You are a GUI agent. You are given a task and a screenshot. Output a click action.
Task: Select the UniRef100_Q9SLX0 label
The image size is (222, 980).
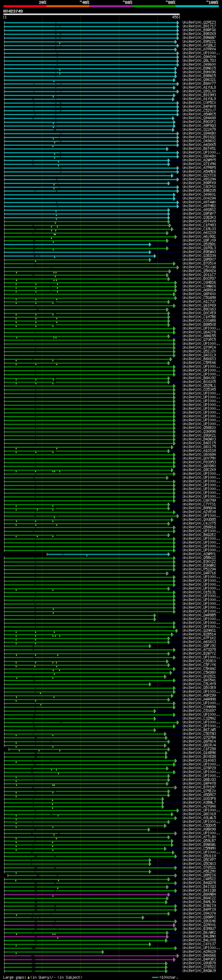click(x=199, y=91)
